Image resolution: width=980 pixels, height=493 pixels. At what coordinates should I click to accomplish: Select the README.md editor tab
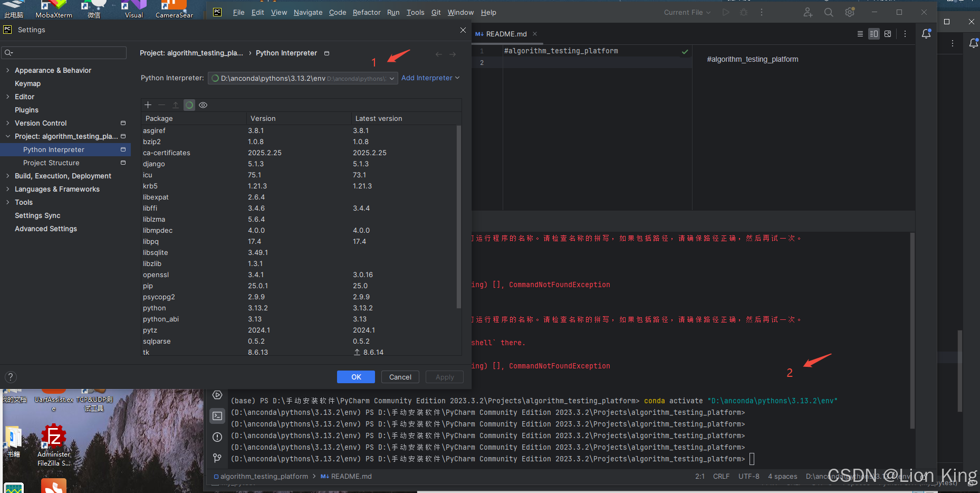pyautogui.click(x=506, y=34)
